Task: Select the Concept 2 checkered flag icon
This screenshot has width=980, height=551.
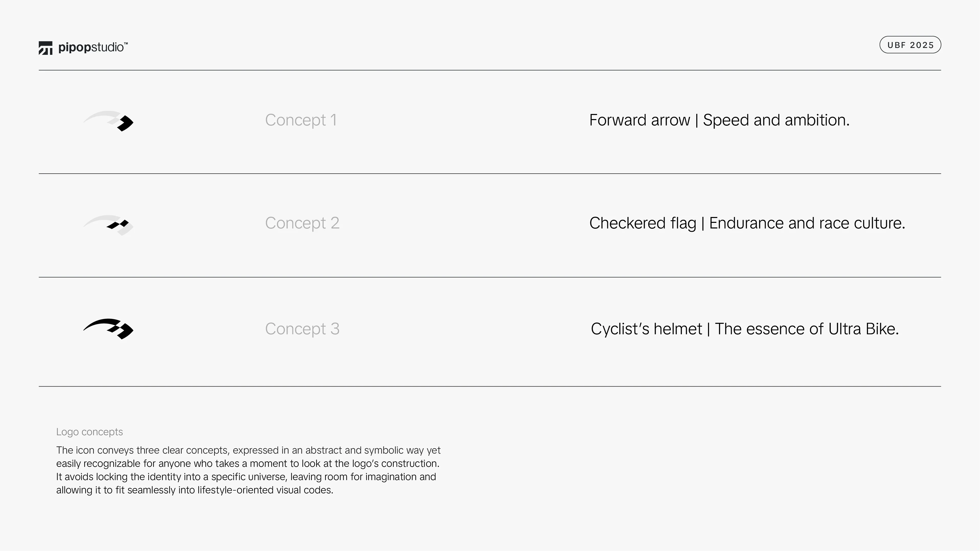Action: coord(108,225)
